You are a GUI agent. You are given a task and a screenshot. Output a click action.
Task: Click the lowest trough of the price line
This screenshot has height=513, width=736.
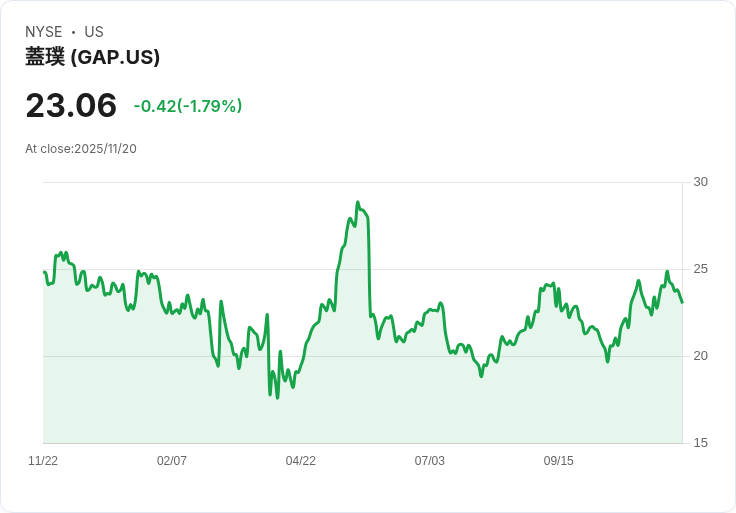point(277,397)
